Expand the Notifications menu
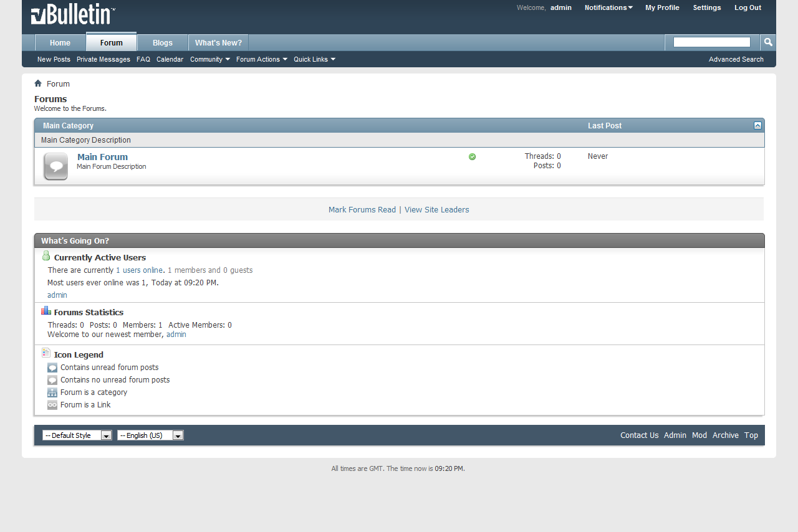The width and height of the screenshot is (798, 532). tap(608, 7)
